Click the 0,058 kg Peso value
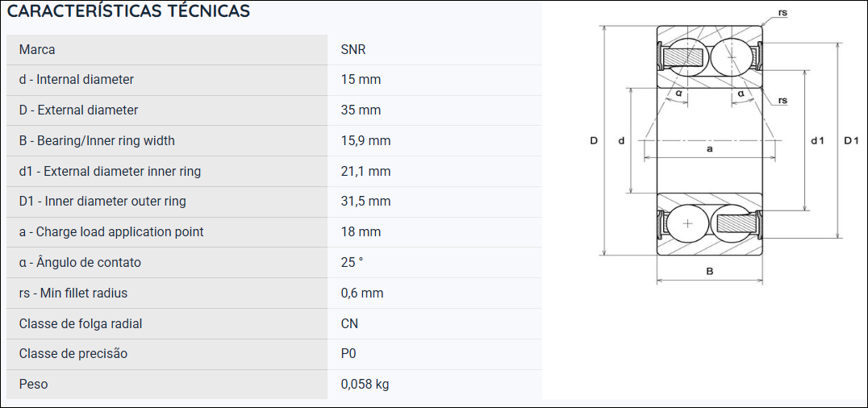 [x=365, y=384]
